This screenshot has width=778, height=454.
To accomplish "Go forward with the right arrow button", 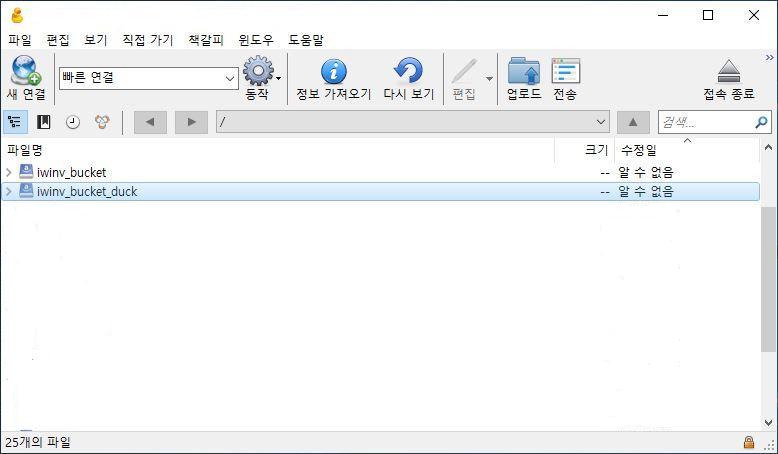I will coord(191,122).
